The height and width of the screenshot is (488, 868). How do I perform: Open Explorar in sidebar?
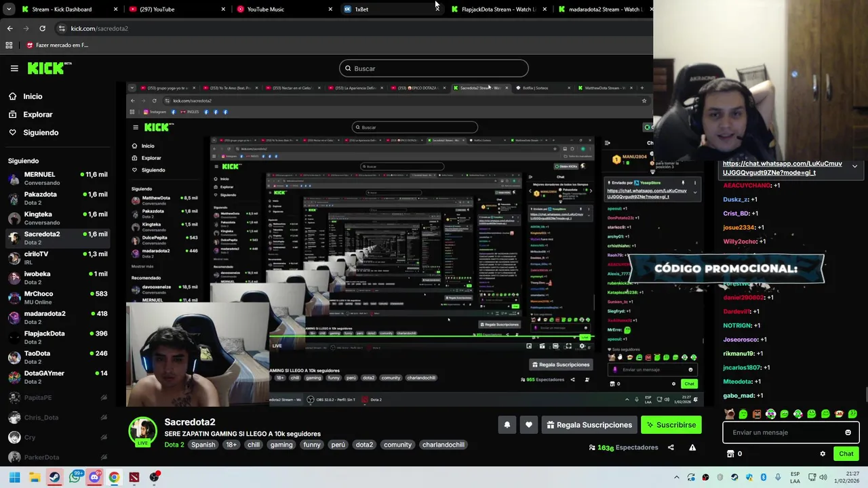pos(37,115)
